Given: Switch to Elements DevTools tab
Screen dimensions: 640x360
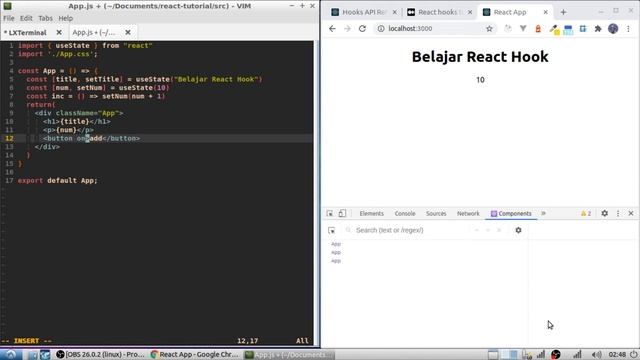Looking at the screenshot, I should 371,213.
